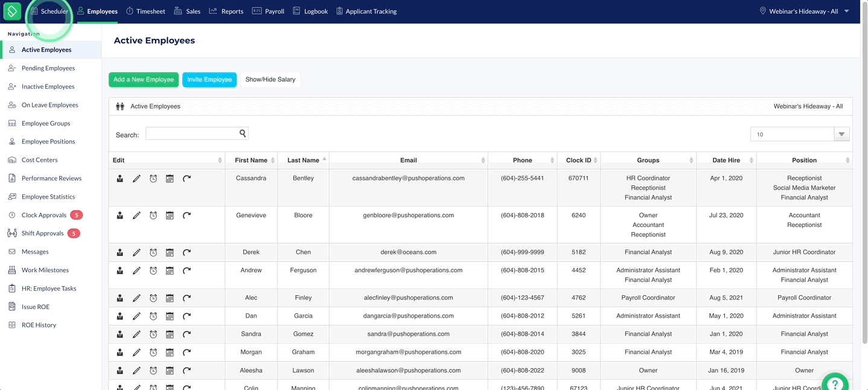Click Add a New Employee button
868x390 pixels.
pos(144,80)
